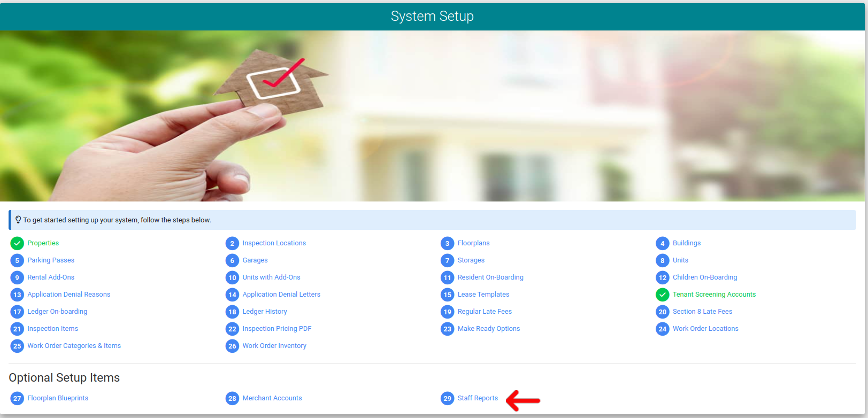The image size is (868, 418).
Task: Click the house banner image
Action: tap(432, 116)
